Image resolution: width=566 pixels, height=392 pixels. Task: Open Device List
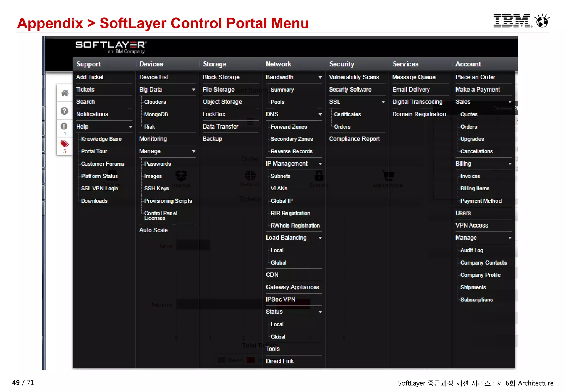tap(154, 77)
